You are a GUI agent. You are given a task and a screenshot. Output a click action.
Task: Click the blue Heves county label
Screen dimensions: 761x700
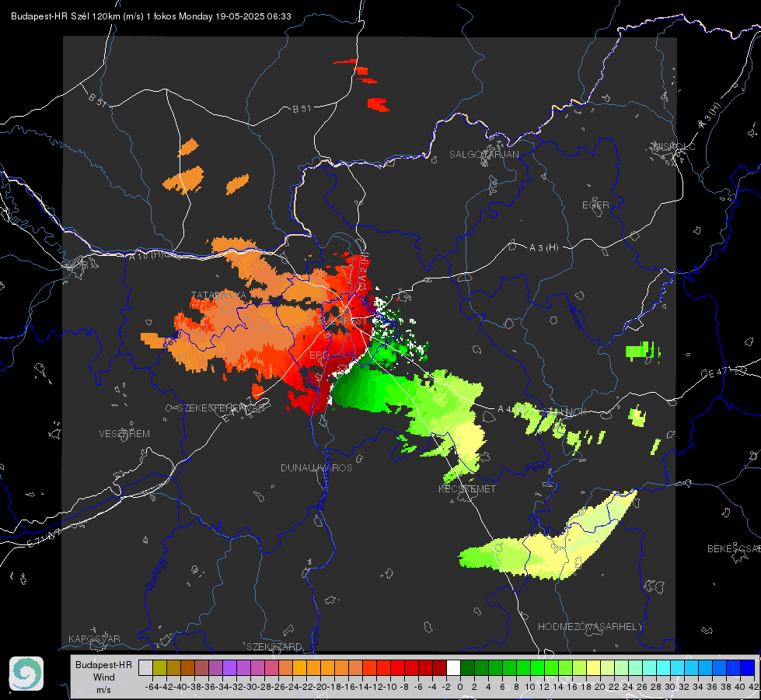coord(575,316)
